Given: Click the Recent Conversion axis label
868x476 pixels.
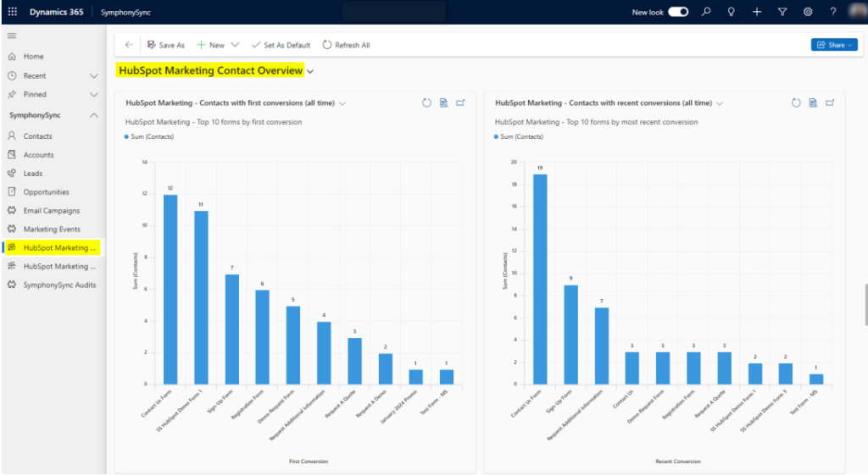Looking at the screenshot, I should click(x=678, y=461).
